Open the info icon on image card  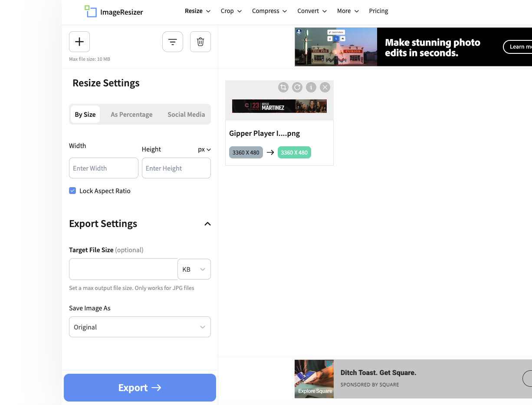311,87
